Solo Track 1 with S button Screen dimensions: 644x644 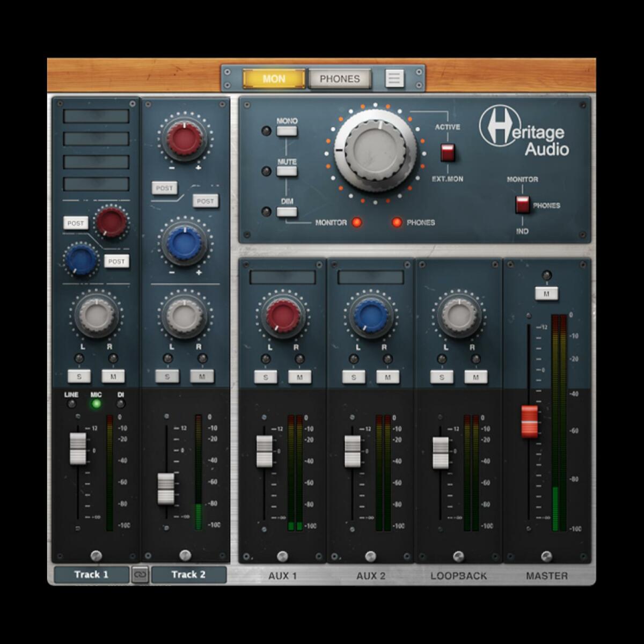coord(79,376)
